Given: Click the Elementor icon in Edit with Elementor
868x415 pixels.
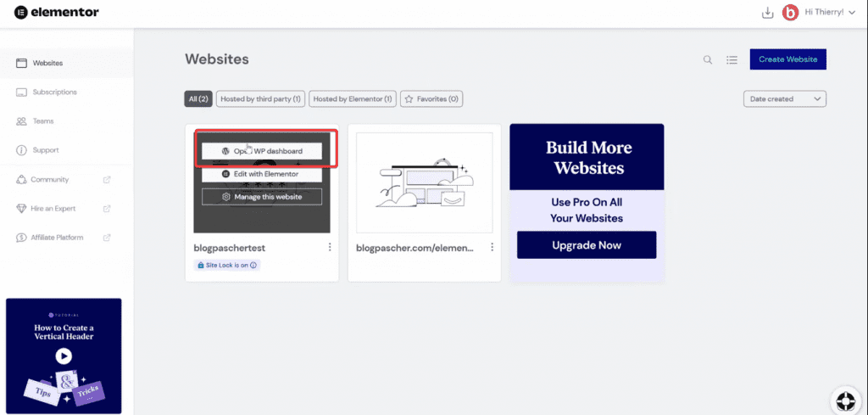Looking at the screenshot, I should (x=225, y=174).
